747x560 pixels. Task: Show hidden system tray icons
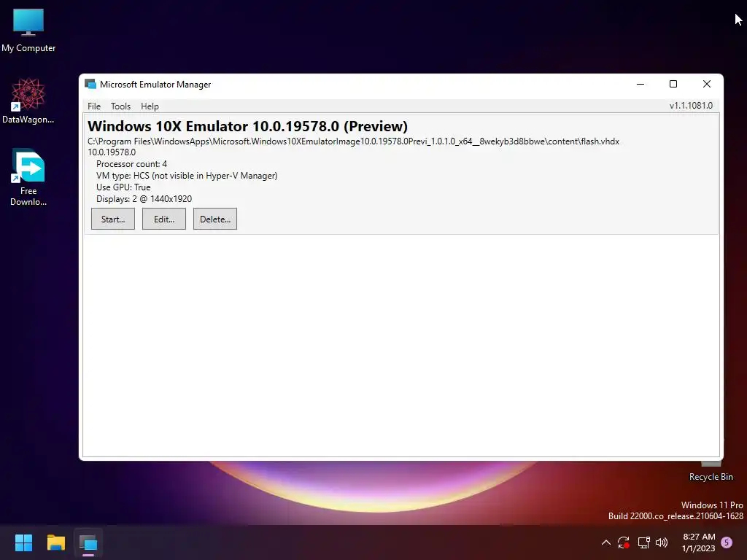[x=606, y=542]
